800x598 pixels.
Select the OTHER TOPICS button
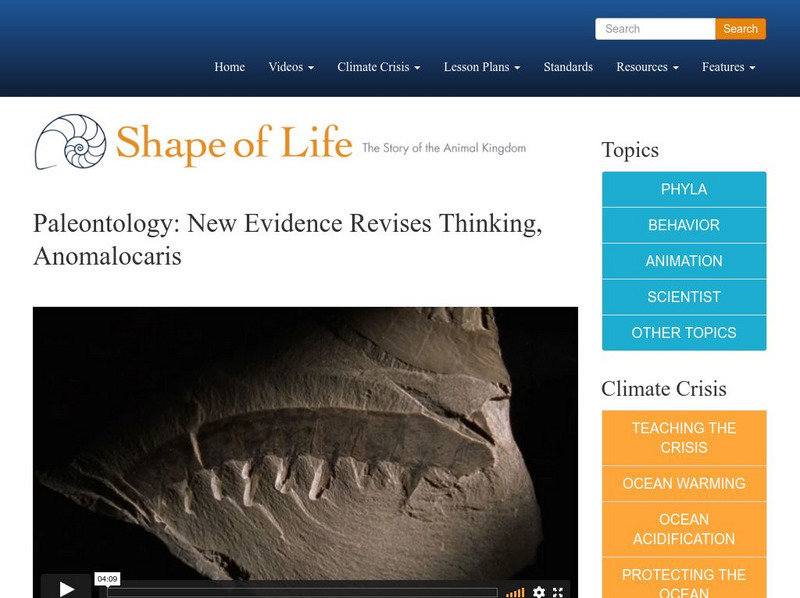[x=682, y=333]
